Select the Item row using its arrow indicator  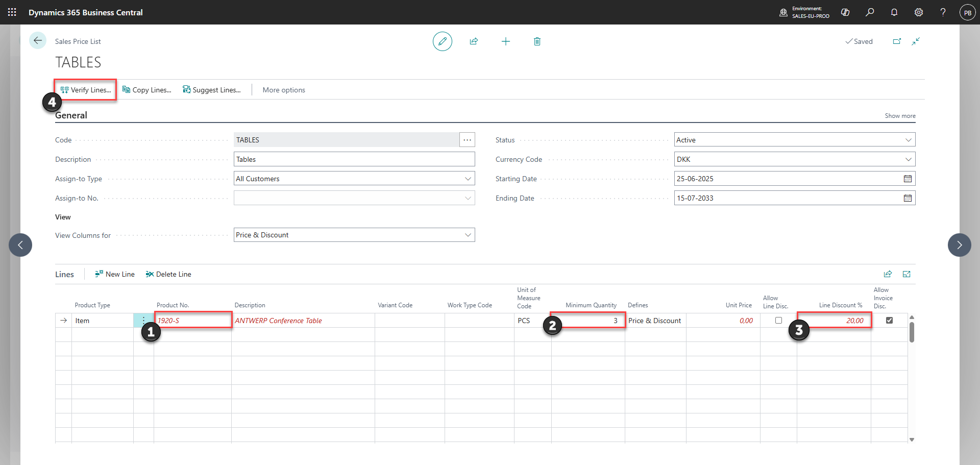[x=63, y=321]
